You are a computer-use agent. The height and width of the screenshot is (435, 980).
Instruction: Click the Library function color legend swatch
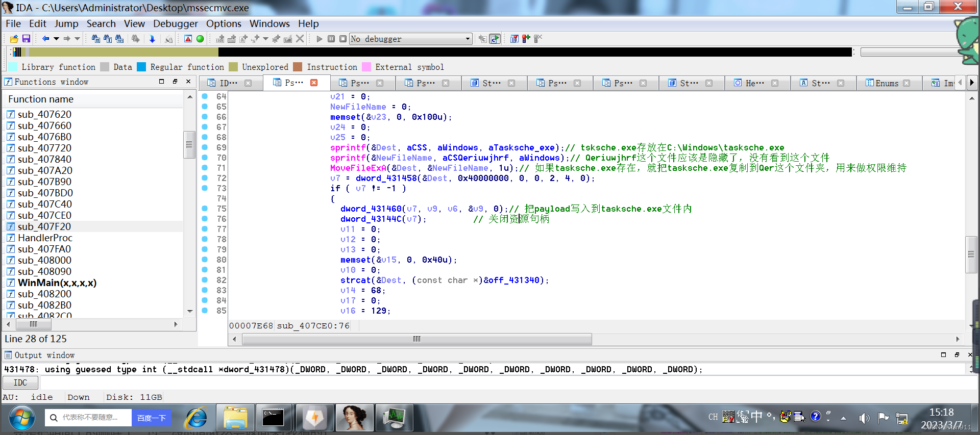[x=12, y=67]
